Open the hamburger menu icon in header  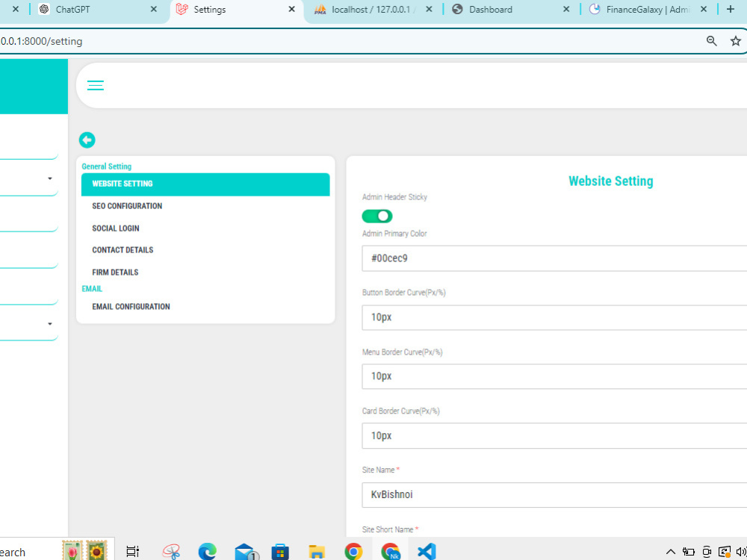pyautogui.click(x=96, y=85)
